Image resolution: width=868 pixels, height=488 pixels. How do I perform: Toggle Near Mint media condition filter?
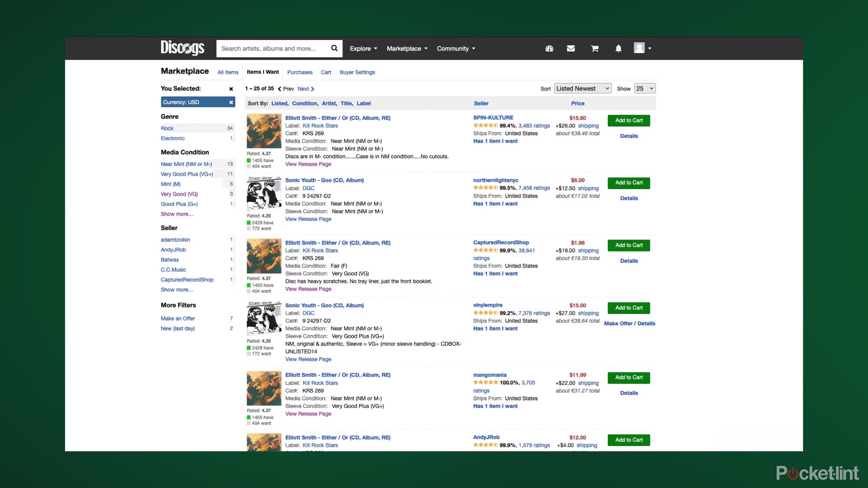pos(186,163)
